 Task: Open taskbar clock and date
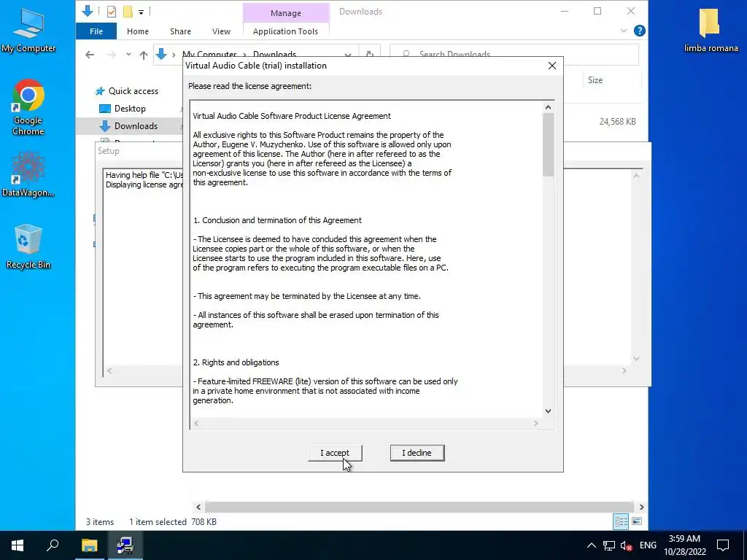[684, 545]
